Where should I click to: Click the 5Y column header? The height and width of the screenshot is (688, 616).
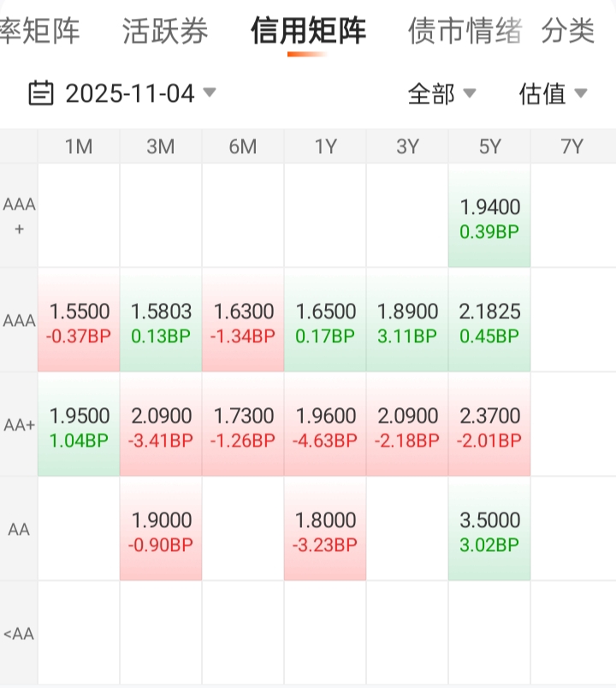coord(489,146)
